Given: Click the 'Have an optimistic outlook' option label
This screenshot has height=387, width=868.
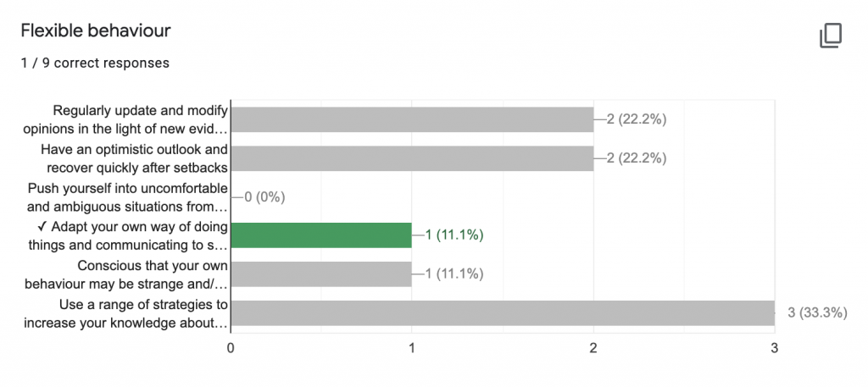Looking at the screenshot, I should [x=135, y=158].
